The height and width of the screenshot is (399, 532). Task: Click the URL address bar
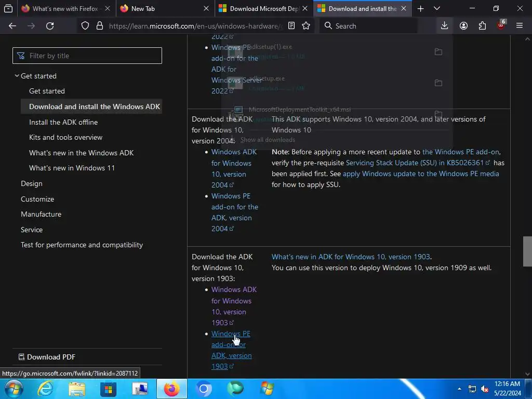pos(195,26)
